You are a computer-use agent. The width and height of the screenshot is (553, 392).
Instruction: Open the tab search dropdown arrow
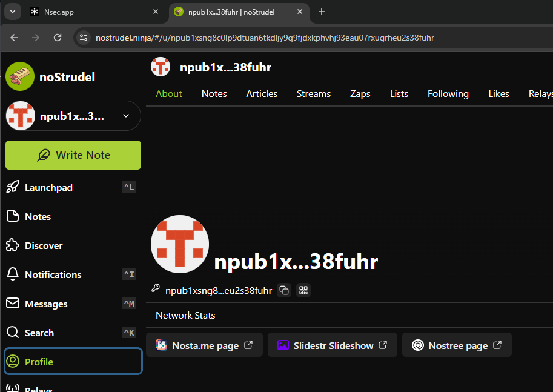click(x=13, y=12)
